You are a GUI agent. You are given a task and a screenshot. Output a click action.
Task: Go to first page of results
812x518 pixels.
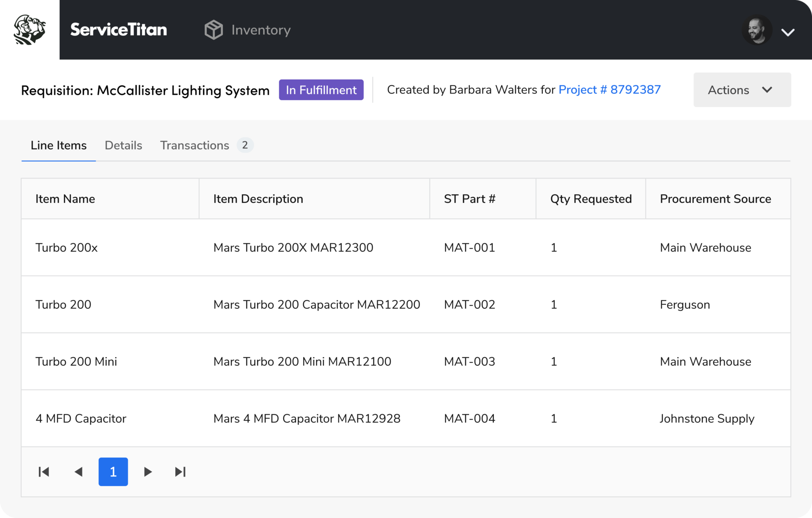tap(44, 472)
